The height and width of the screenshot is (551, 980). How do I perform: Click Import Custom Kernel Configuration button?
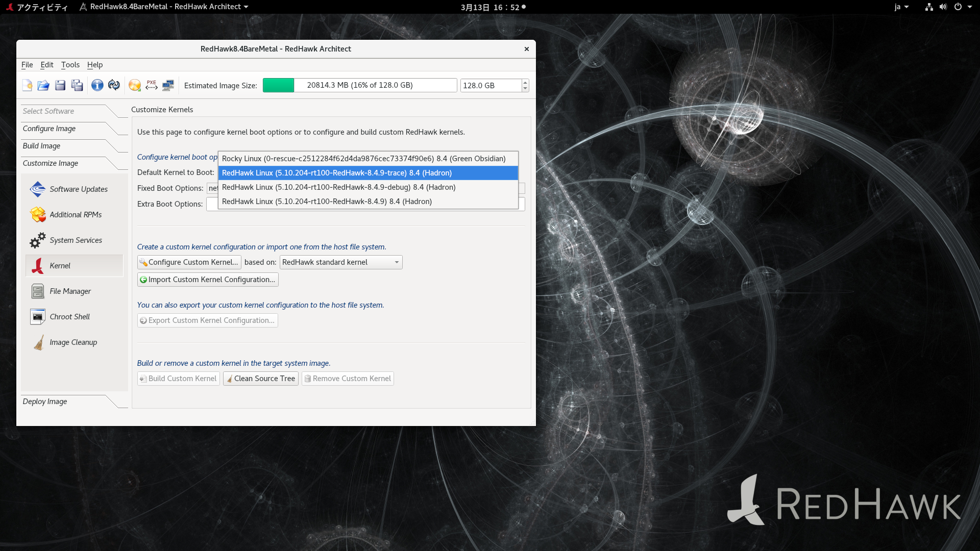click(x=208, y=280)
